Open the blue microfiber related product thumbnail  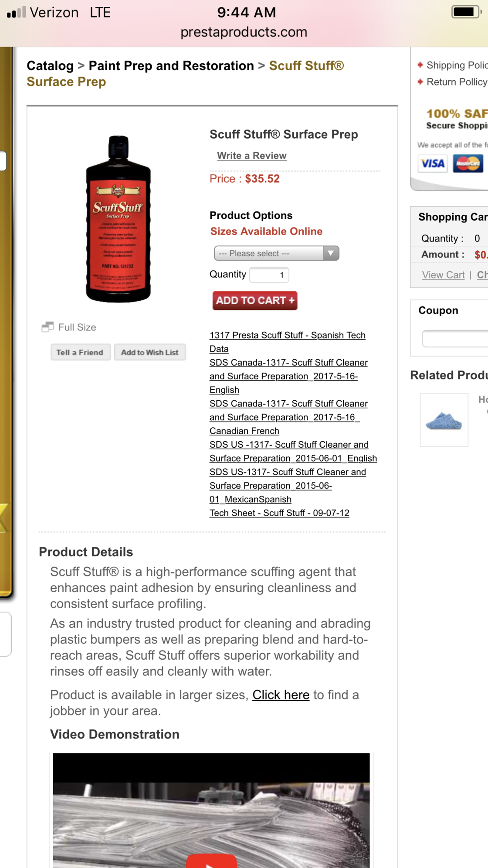tap(444, 420)
